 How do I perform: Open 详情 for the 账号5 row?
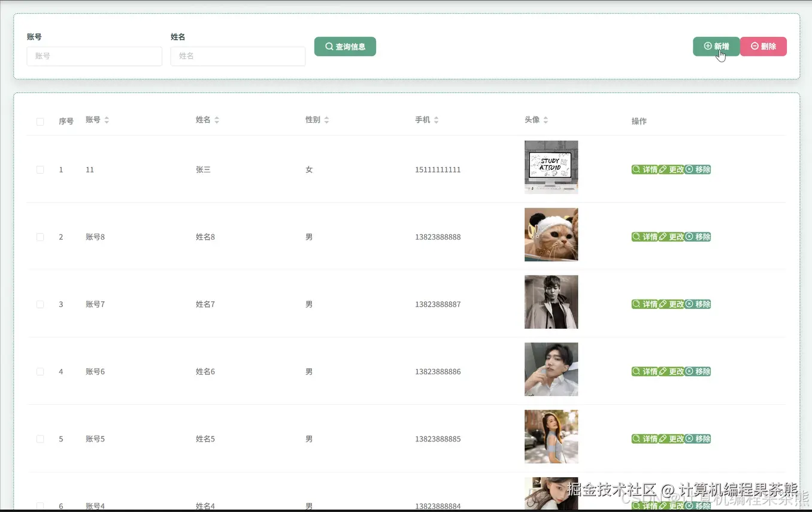click(645, 439)
